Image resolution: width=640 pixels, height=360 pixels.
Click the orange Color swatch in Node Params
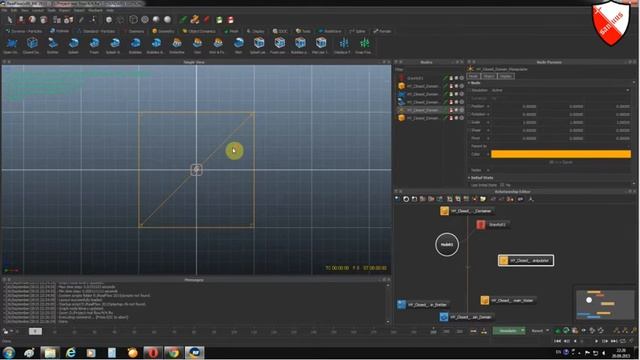coord(561,154)
